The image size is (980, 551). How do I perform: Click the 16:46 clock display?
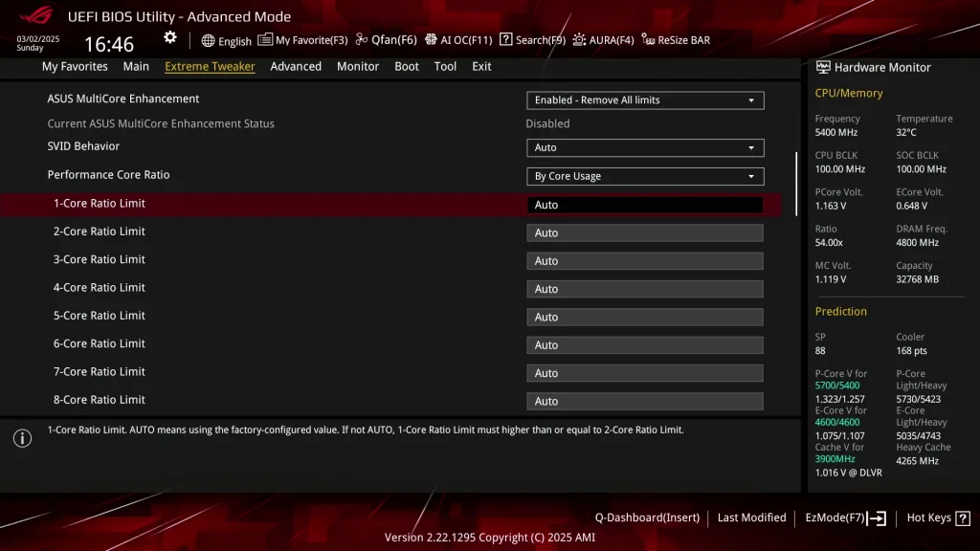click(109, 44)
